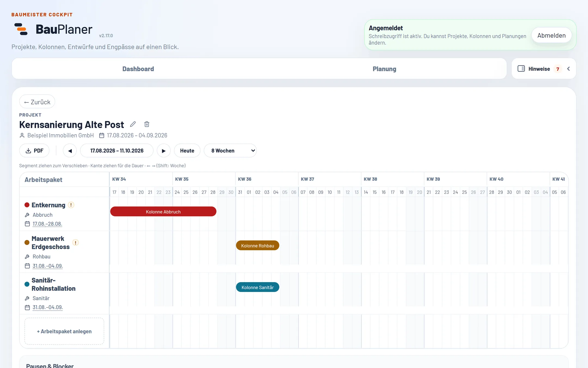Click the Hinweise count badge 7

click(558, 69)
